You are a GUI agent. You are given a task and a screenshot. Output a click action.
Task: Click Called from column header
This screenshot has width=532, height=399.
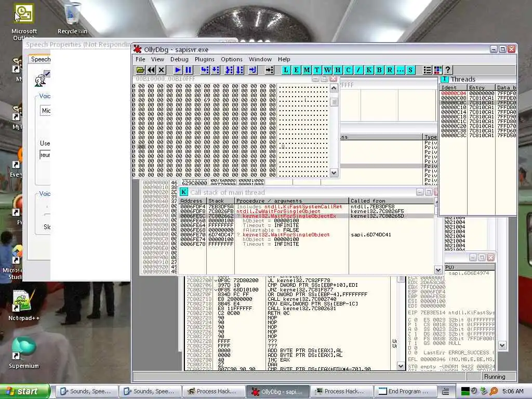pos(391,201)
